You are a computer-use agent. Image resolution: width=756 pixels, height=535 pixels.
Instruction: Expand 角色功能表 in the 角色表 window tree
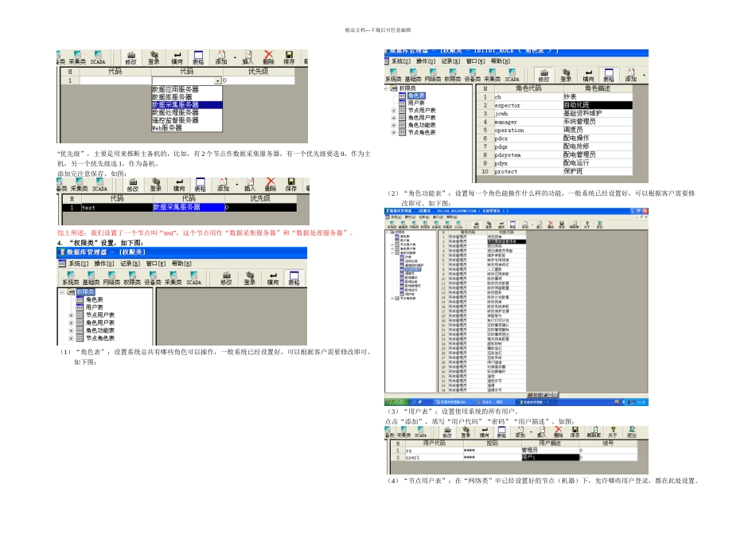coord(394,125)
